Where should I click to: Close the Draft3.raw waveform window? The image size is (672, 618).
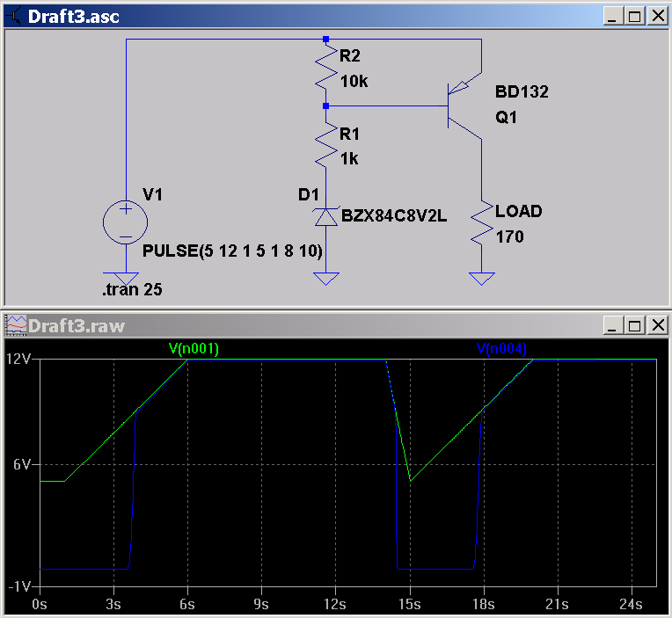click(x=658, y=325)
